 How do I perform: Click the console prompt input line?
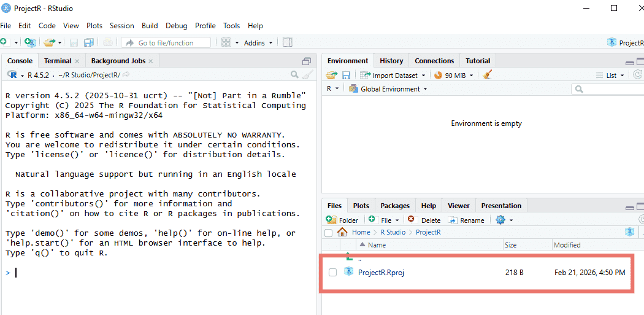click(158, 273)
